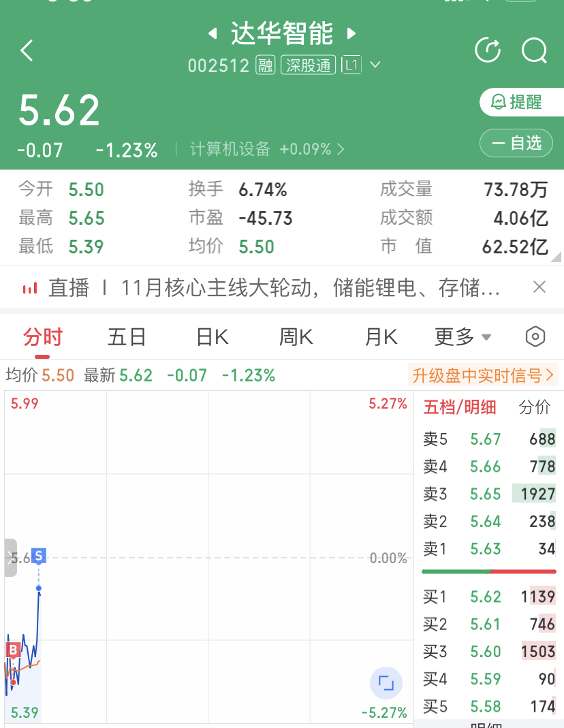Tap 最低 value 5.39 in quote stats

[86, 247]
